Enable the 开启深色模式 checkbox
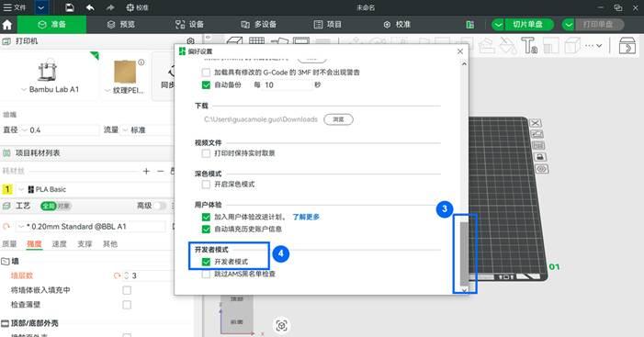Viewport: 644px width, 337px height. [x=206, y=185]
